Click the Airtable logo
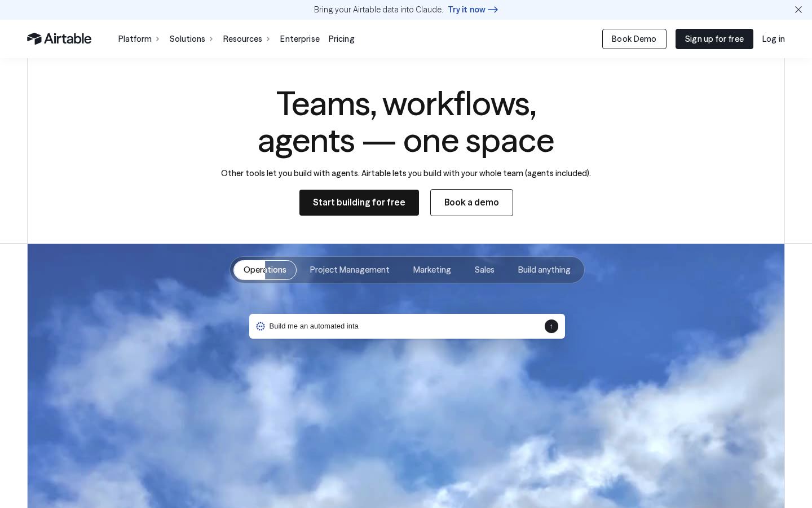The height and width of the screenshot is (508, 812). (x=59, y=38)
